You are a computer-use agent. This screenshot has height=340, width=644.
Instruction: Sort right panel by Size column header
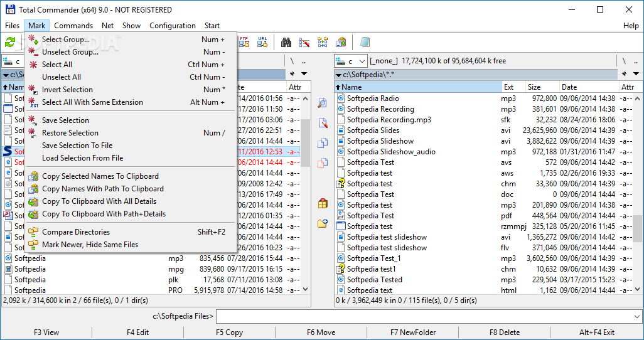(x=542, y=87)
